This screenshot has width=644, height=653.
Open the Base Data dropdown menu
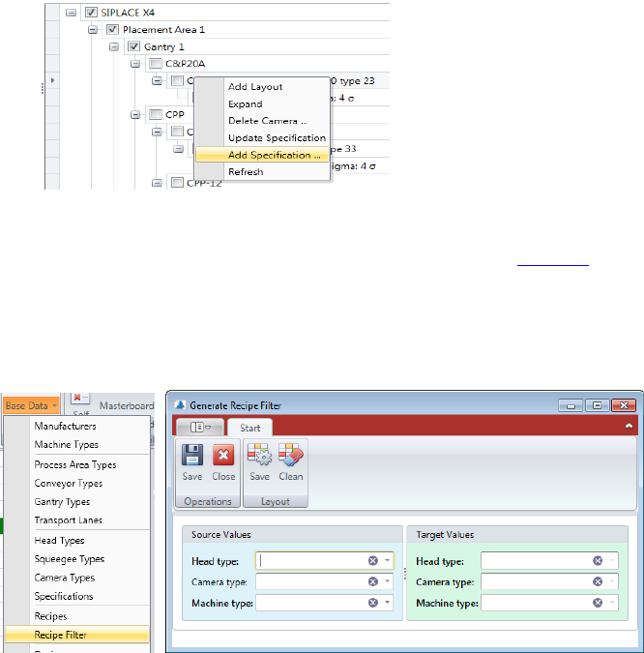pos(31,405)
